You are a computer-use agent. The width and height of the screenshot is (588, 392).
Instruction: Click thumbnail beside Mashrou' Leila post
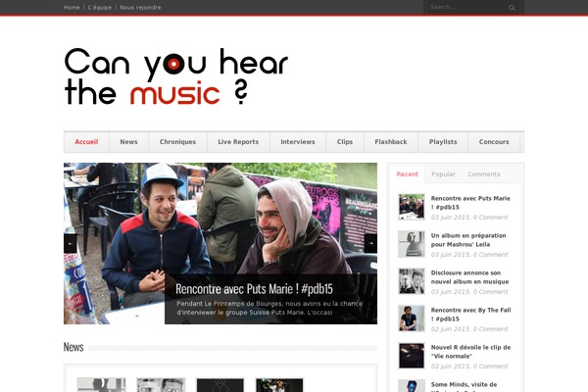click(412, 244)
